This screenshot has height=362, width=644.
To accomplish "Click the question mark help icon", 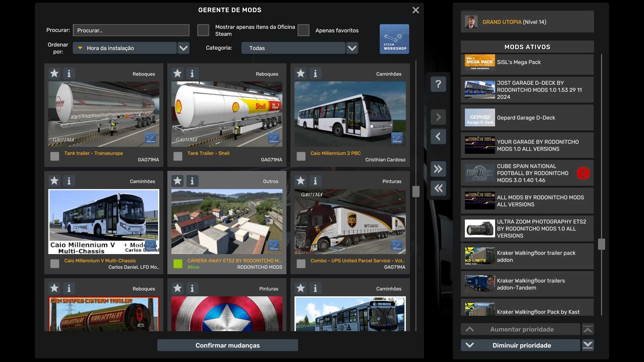I will (438, 84).
